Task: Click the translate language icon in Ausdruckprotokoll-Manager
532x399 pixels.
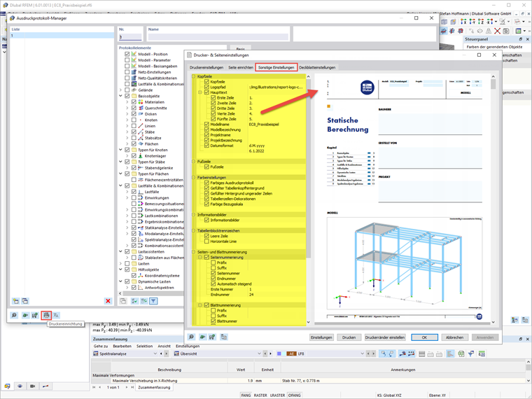Action: point(56,315)
